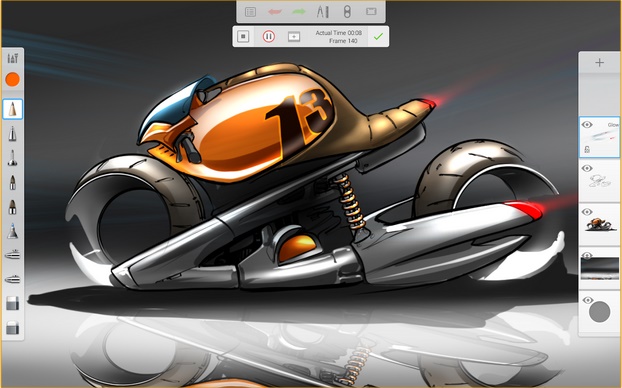Image resolution: width=622 pixels, height=388 pixels.
Task: Click the green redo arrow
Action: tap(299, 12)
